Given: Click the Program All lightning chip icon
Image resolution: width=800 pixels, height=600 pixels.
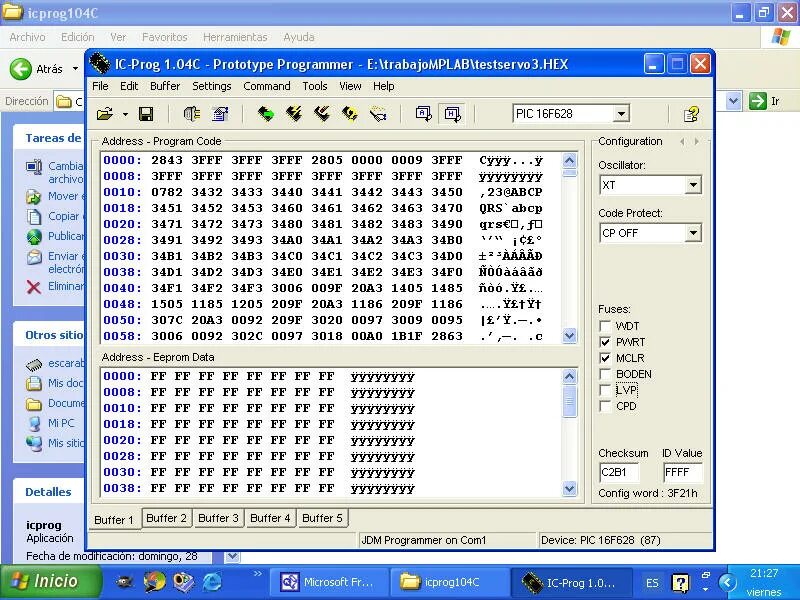Looking at the screenshot, I should [294, 114].
